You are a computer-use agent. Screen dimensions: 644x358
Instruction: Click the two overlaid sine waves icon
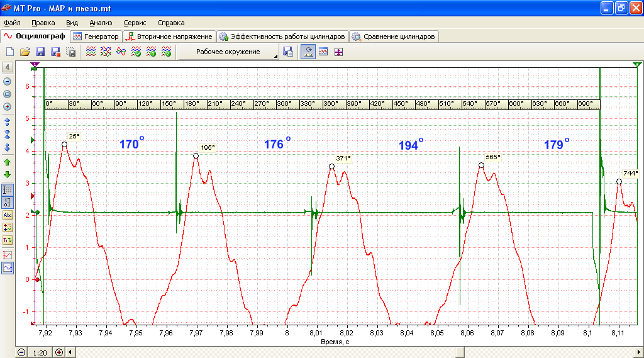click(x=121, y=52)
